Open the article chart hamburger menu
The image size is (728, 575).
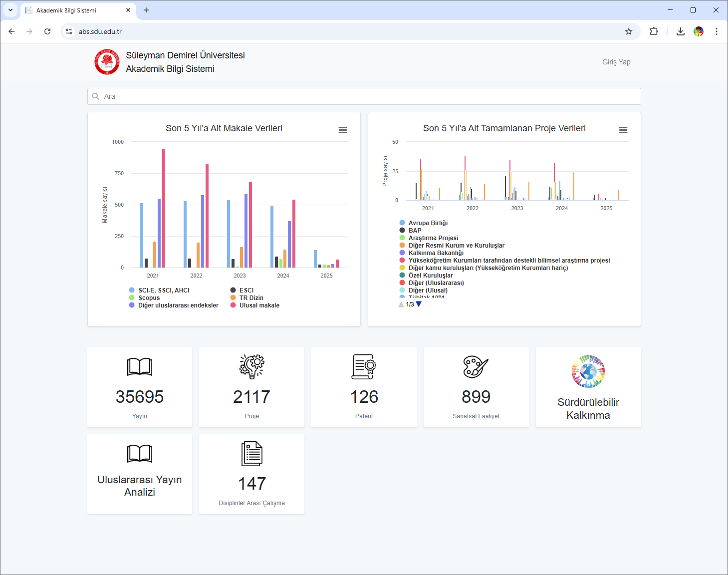343,130
